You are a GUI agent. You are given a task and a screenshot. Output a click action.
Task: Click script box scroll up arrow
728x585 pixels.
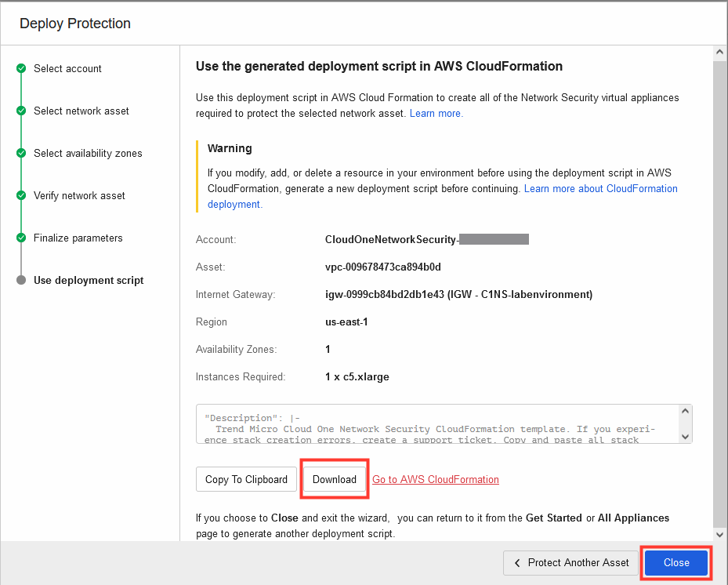click(685, 411)
